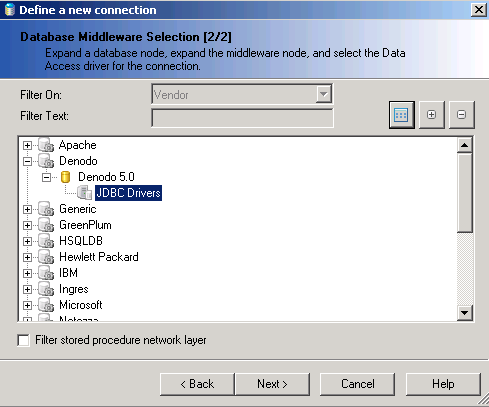This screenshot has width=489, height=407.
Task: Cancel the new connection wizard
Action: pos(358,384)
